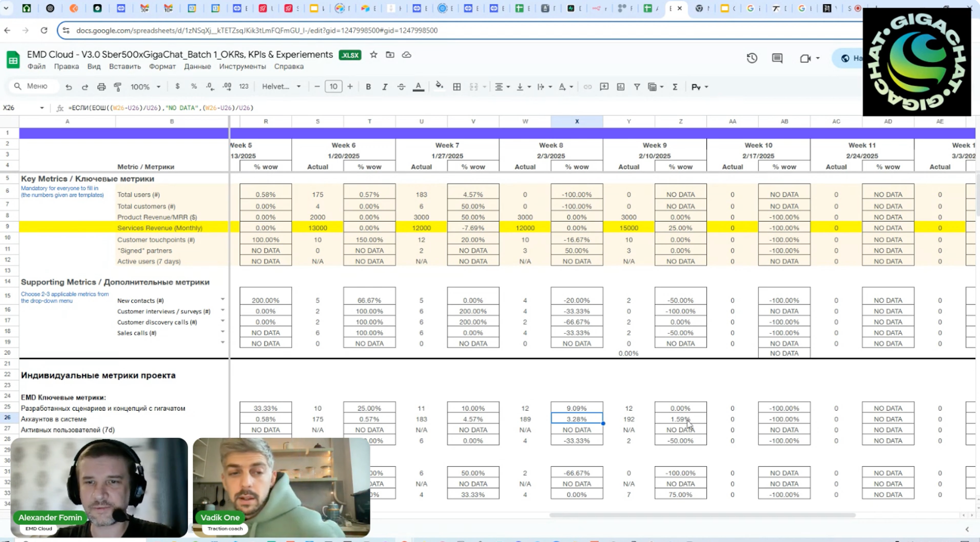Click the browser address bar
The height and width of the screenshot is (542, 980).
click(460, 30)
